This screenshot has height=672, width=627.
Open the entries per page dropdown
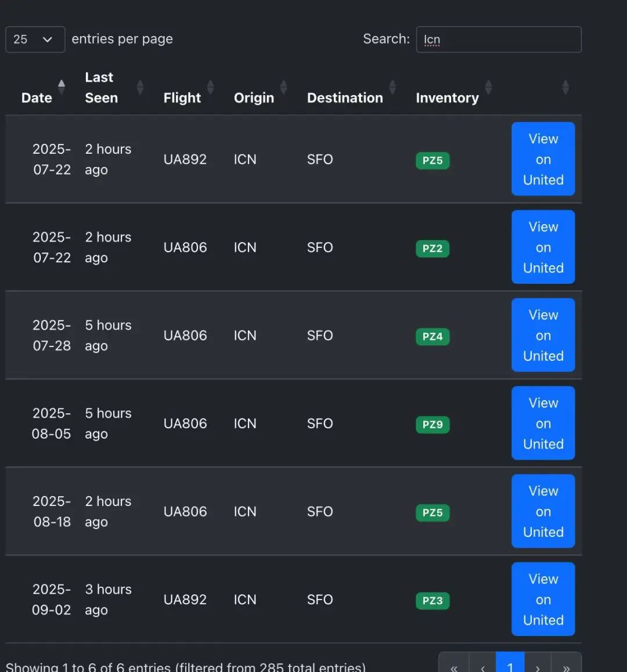(x=35, y=39)
